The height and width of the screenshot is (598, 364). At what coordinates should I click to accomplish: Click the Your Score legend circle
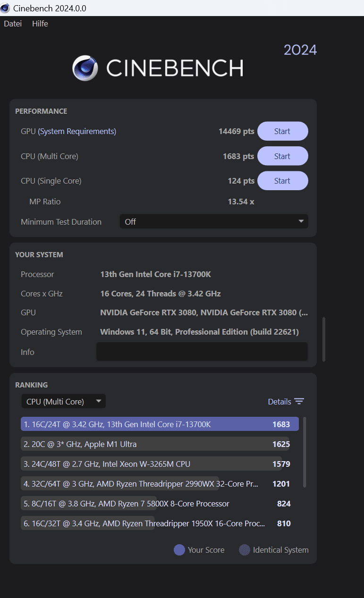pos(179,550)
